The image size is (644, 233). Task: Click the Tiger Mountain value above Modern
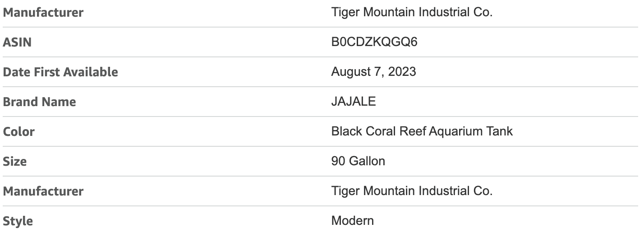tap(412, 191)
